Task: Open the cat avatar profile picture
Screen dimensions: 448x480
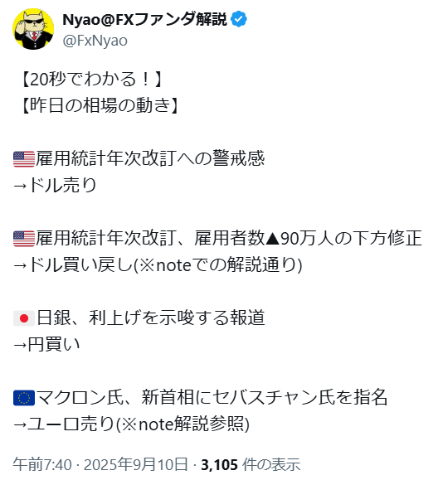Action: coord(33,29)
